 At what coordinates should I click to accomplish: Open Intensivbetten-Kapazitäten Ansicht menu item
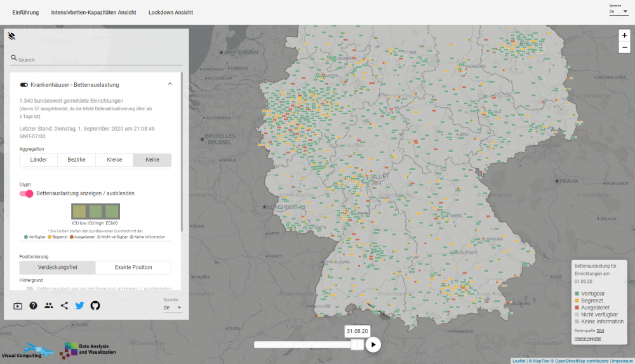point(93,13)
